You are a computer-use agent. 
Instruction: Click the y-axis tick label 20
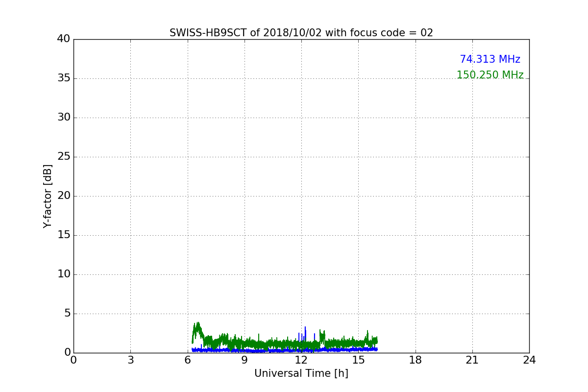(x=64, y=196)
